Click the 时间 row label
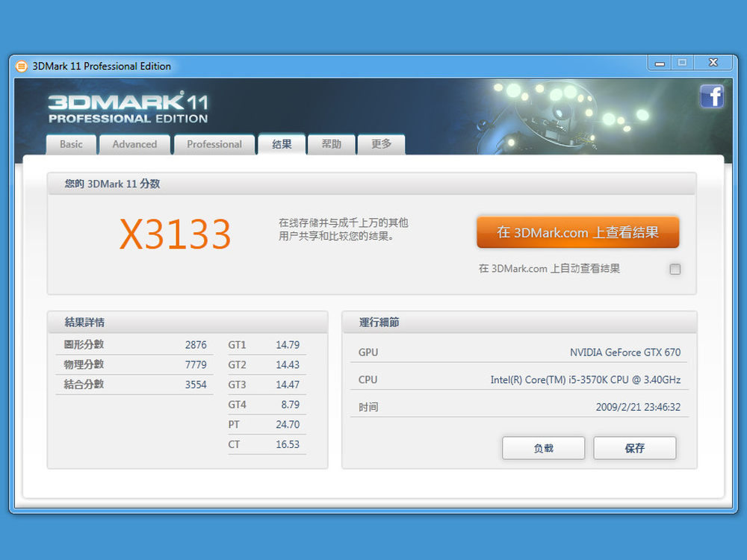Image resolution: width=747 pixels, height=560 pixels. 368,407
